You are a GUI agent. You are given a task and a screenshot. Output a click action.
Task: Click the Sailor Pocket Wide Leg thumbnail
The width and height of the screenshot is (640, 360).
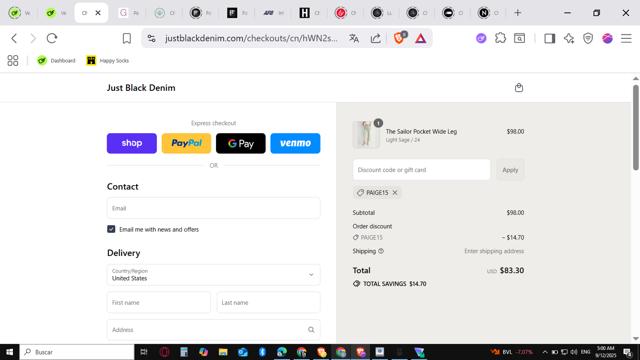click(x=366, y=134)
